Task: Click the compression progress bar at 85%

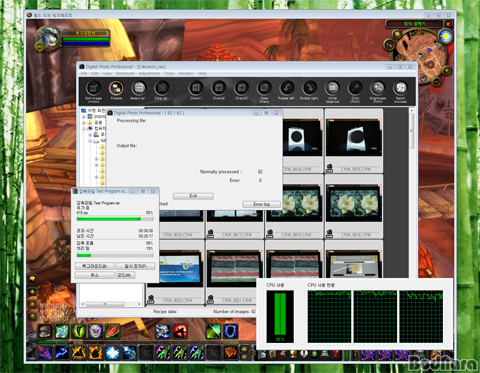Action: (115, 219)
